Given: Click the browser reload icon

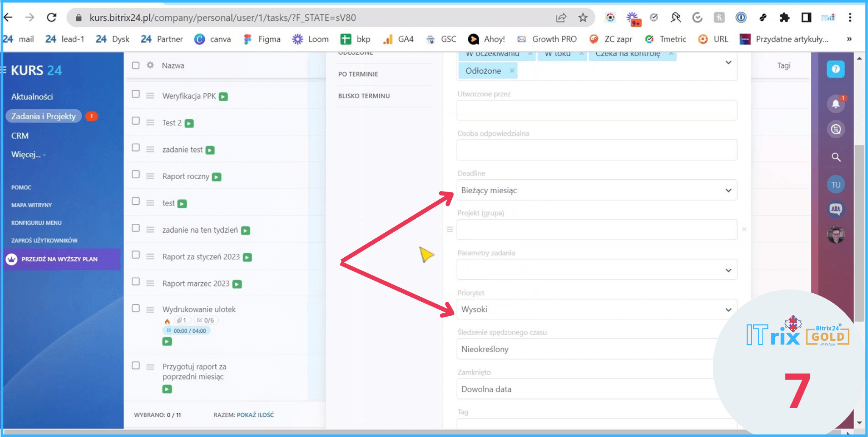Looking at the screenshot, I should tap(52, 17).
